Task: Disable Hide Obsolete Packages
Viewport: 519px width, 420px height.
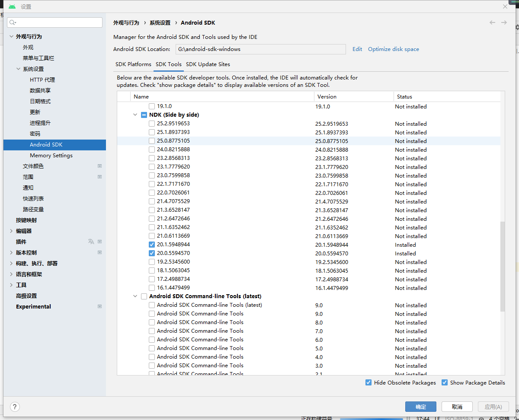Action: 368,382
